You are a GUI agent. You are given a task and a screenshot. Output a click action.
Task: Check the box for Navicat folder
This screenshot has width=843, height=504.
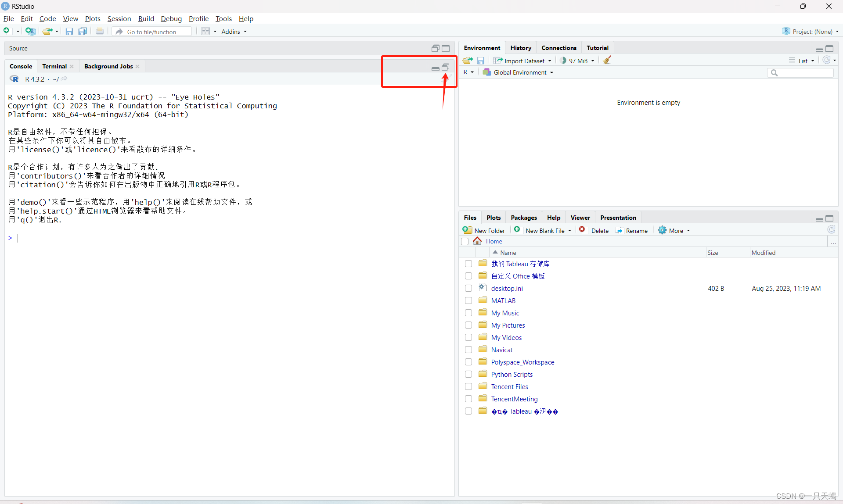tap(468, 350)
